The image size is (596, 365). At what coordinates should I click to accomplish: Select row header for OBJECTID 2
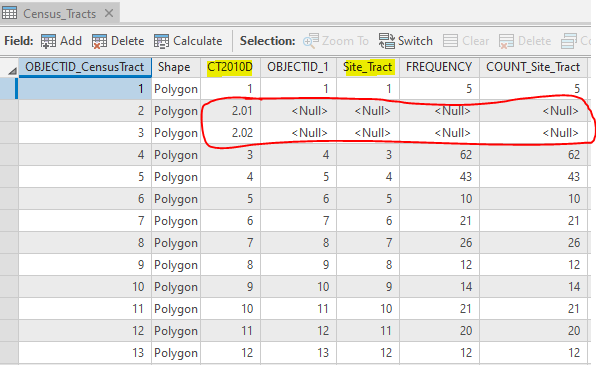coord(9,111)
